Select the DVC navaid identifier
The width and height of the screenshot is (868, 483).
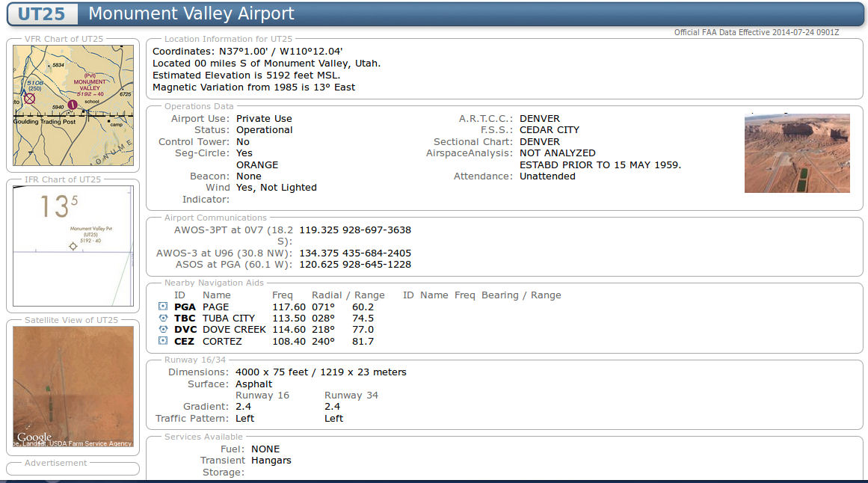[x=185, y=329]
